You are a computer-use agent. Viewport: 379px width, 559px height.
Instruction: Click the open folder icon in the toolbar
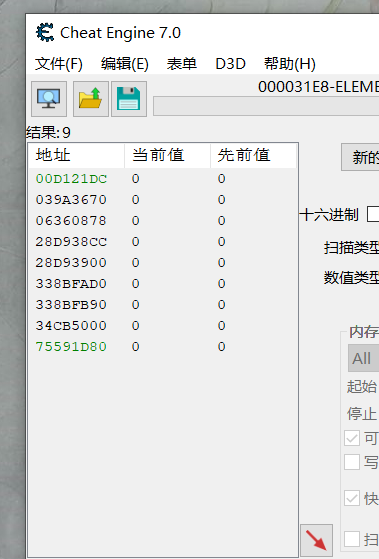pos(91,99)
